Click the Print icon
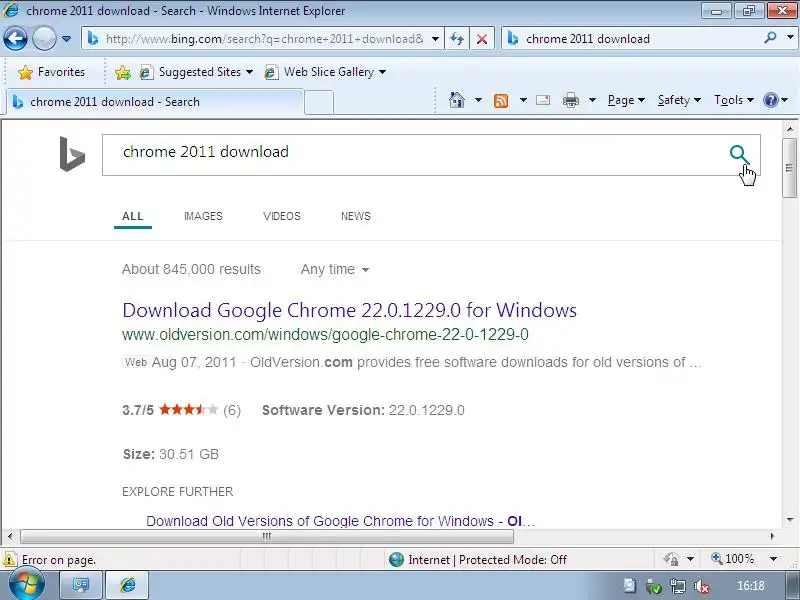The image size is (800, 600). coord(571,100)
